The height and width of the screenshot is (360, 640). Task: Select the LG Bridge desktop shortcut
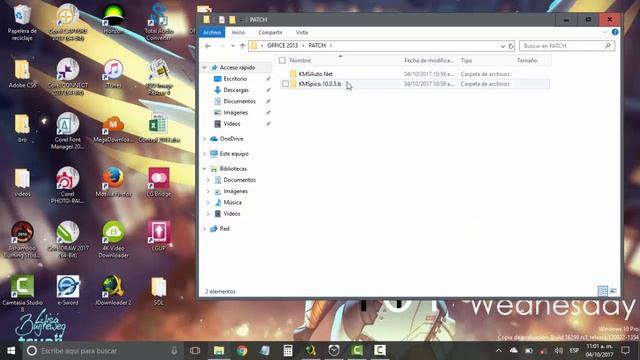click(159, 182)
